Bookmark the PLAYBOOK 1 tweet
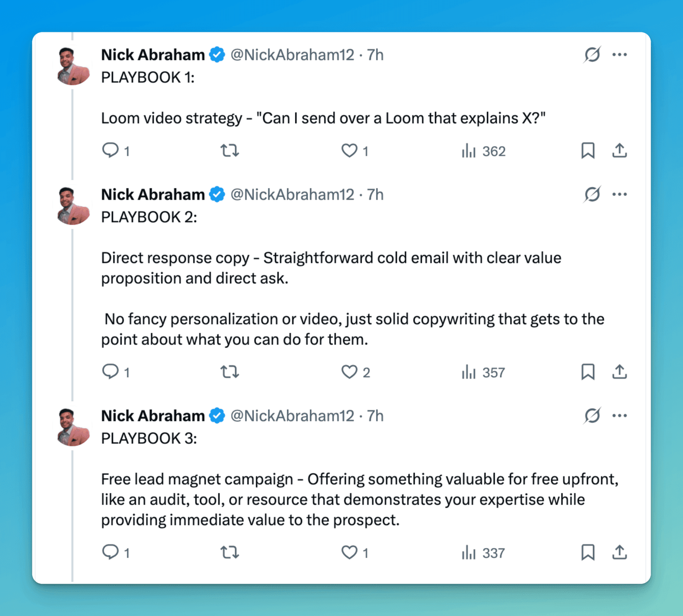The image size is (683, 616). click(588, 150)
